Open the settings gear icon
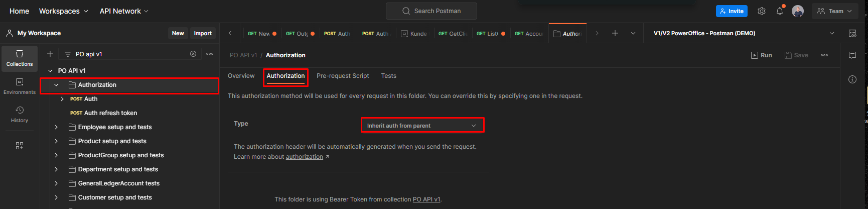The width and height of the screenshot is (868, 209). click(x=761, y=11)
